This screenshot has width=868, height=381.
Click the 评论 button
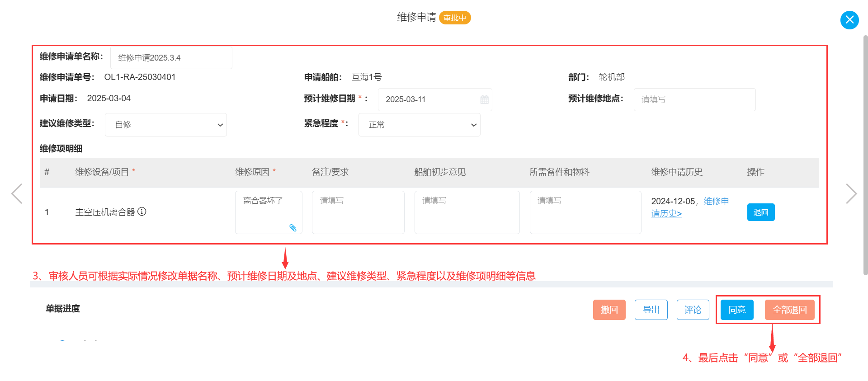[693, 310]
